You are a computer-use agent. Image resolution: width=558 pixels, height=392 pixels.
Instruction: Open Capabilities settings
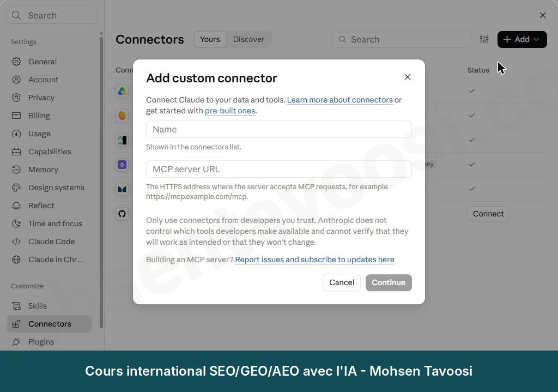(x=49, y=152)
